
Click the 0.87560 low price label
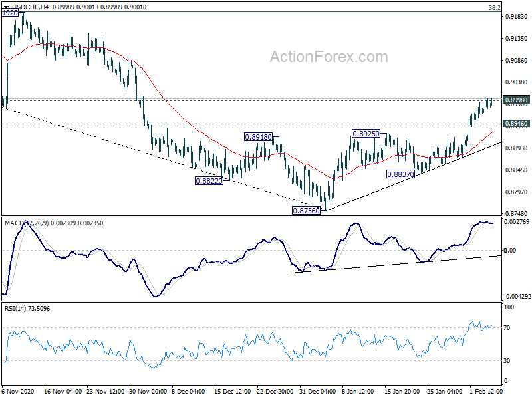(x=306, y=211)
